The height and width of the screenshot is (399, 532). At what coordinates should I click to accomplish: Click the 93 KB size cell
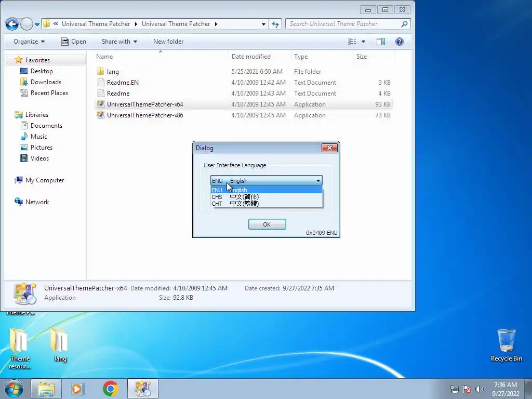pyautogui.click(x=383, y=104)
